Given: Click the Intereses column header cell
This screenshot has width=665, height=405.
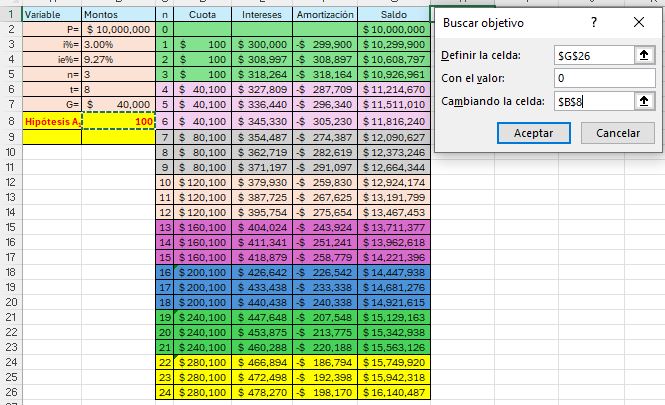Looking at the screenshot, I should 262,16.
